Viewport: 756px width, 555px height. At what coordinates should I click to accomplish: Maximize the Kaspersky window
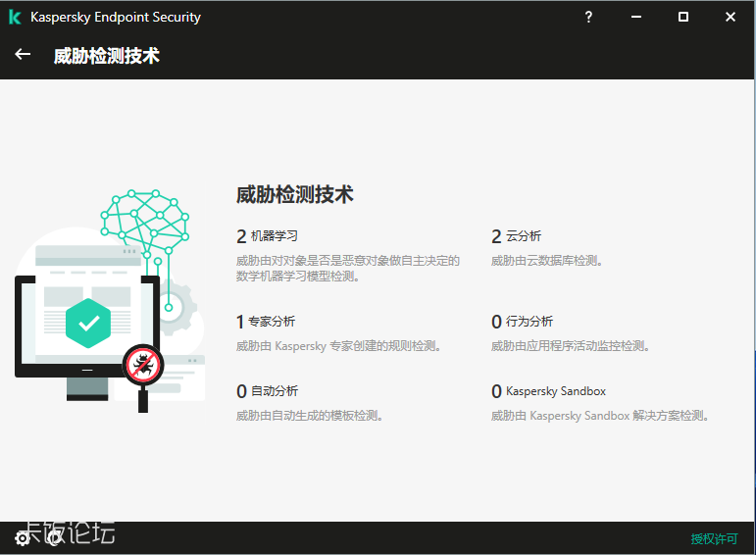click(683, 17)
